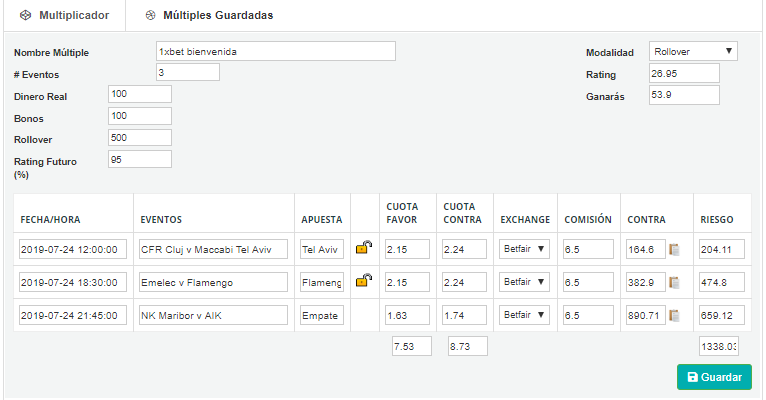The height and width of the screenshot is (400, 766).
Task: Switch to the Múltiples Guardadas tab
Action: 210,16
